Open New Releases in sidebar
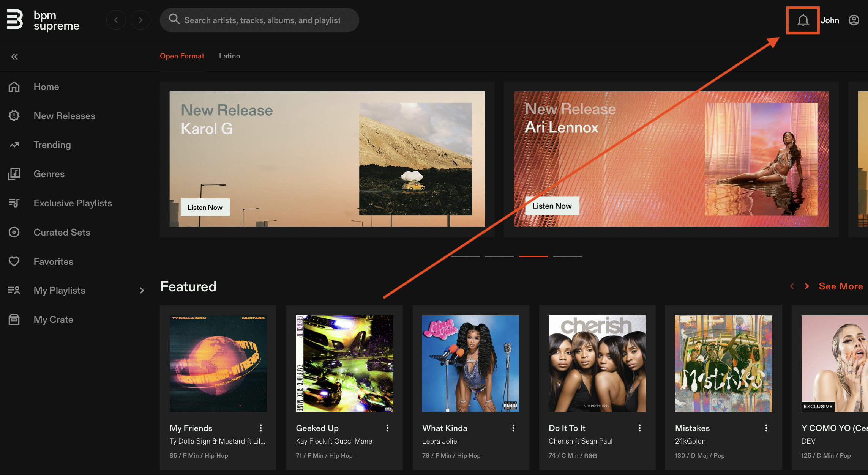Image resolution: width=868 pixels, height=475 pixels. 65,116
